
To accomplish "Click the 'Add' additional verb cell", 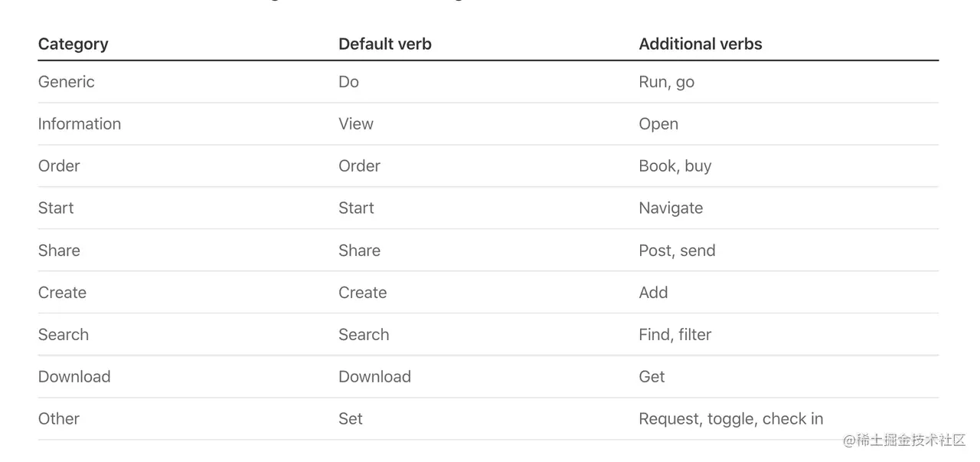I will [653, 293].
